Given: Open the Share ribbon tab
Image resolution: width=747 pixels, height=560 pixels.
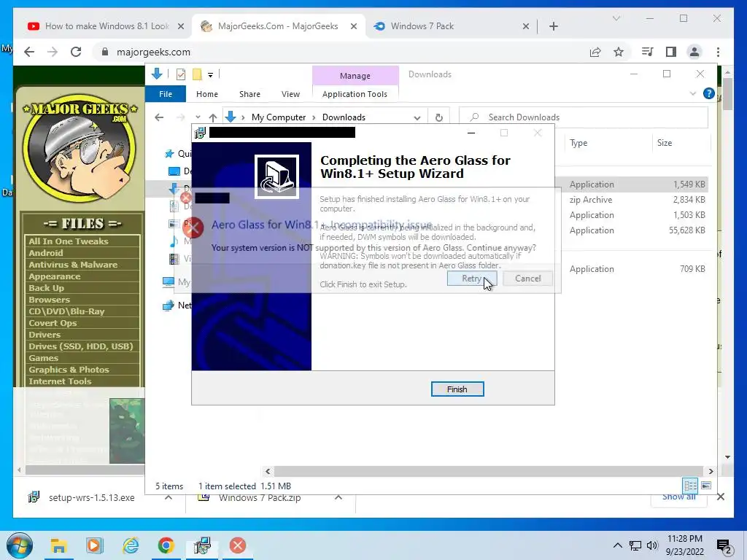Looking at the screenshot, I should (x=249, y=94).
